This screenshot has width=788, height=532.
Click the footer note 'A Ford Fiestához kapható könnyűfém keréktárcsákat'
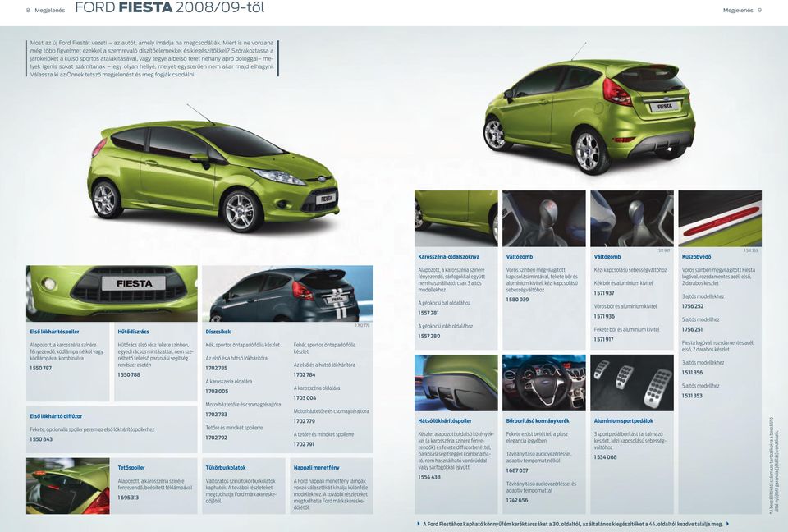point(572,524)
